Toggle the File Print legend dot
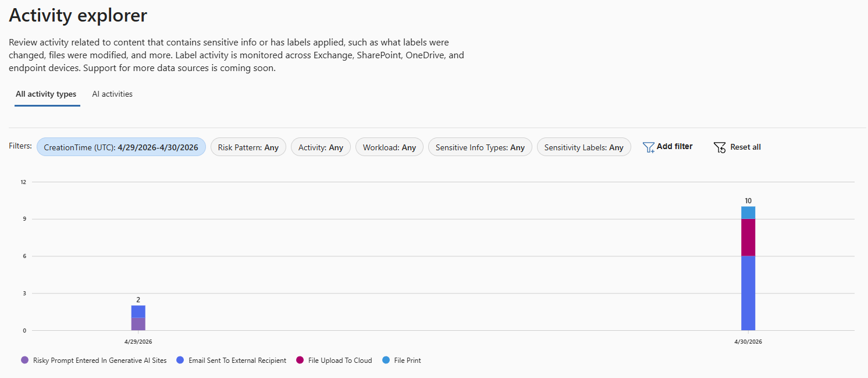868x378 pixels. pos(386,361)
